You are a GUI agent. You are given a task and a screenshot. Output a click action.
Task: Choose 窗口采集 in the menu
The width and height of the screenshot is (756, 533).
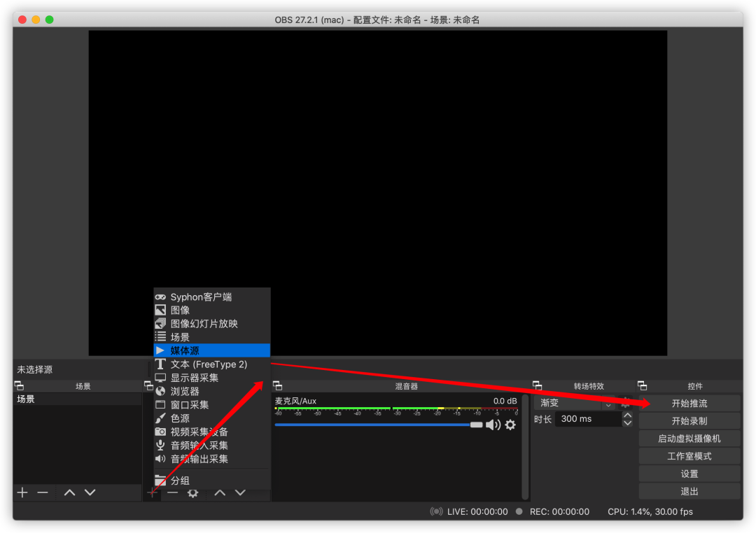click(211, 405)
